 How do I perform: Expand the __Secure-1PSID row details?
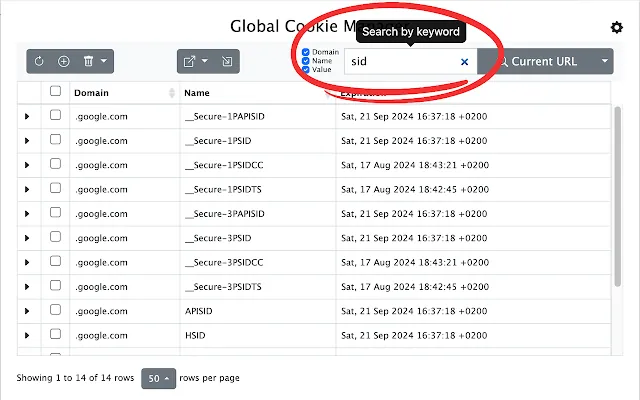click(27, 141)
